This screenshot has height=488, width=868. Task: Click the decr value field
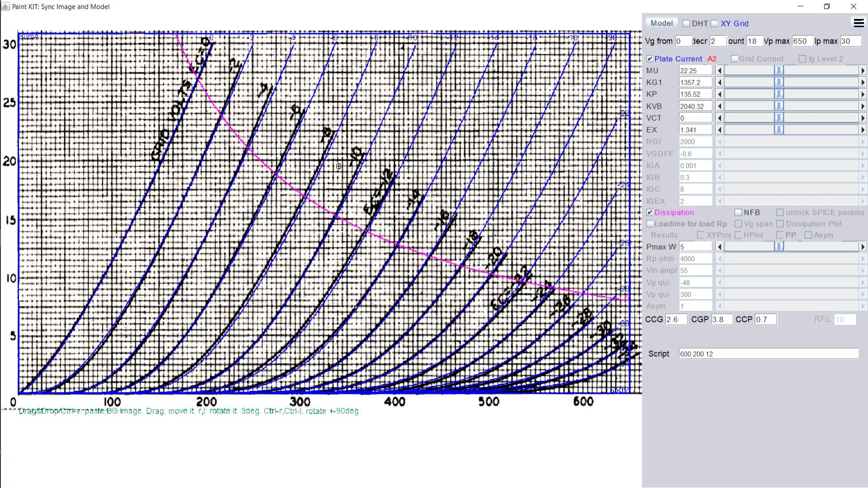718,41
